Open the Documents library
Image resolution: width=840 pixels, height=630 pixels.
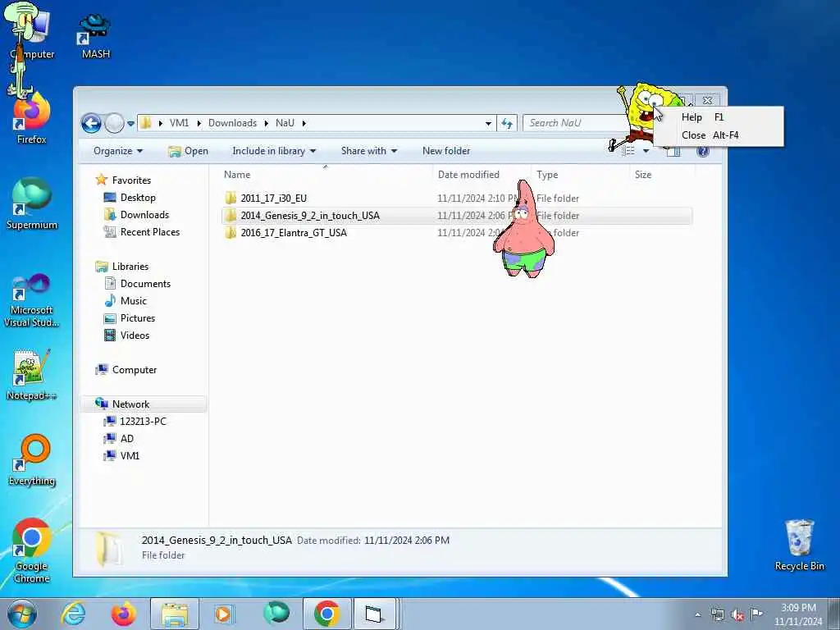point(145,283)
